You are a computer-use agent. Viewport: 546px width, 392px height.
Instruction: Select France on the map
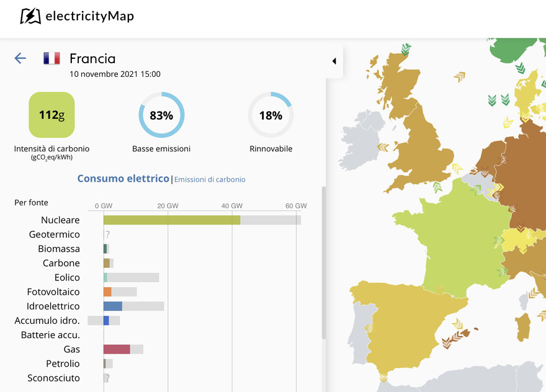[447, 236]
